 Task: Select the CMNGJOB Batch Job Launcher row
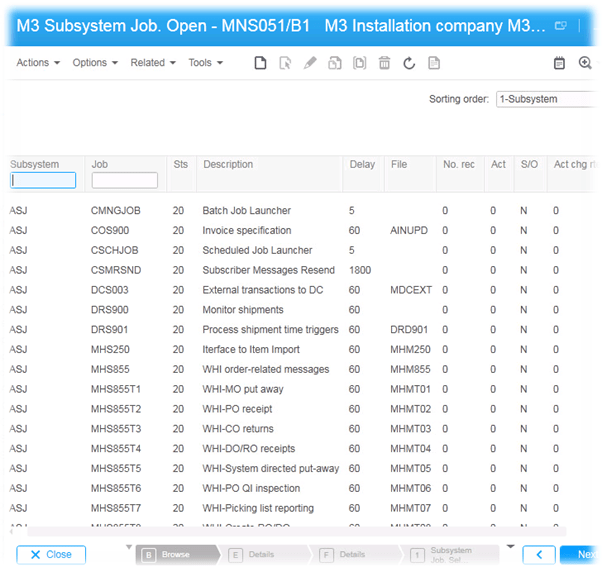pos(246,211)
